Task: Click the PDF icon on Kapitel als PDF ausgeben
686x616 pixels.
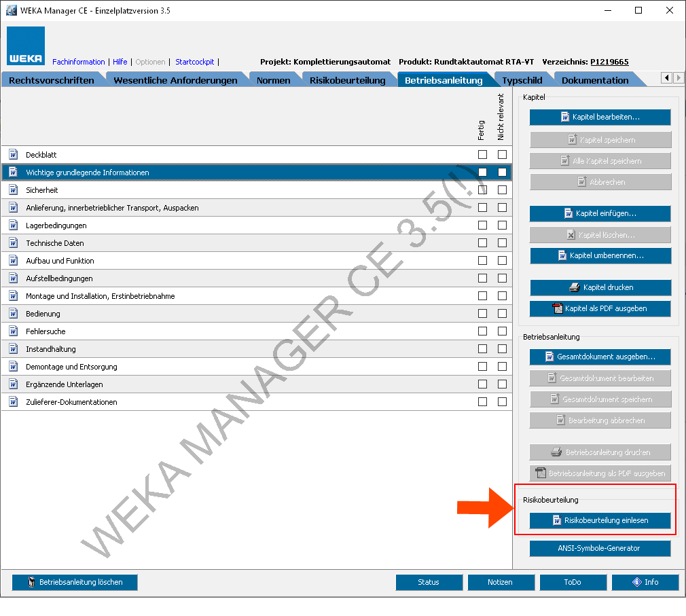Action: (x=558, y=308)
